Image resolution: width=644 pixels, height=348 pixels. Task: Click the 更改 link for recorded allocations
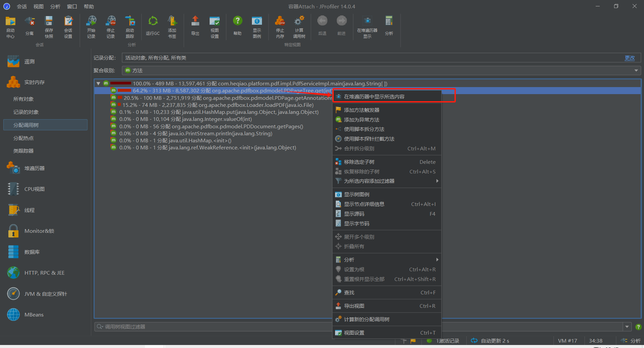(x=630, y=58)
